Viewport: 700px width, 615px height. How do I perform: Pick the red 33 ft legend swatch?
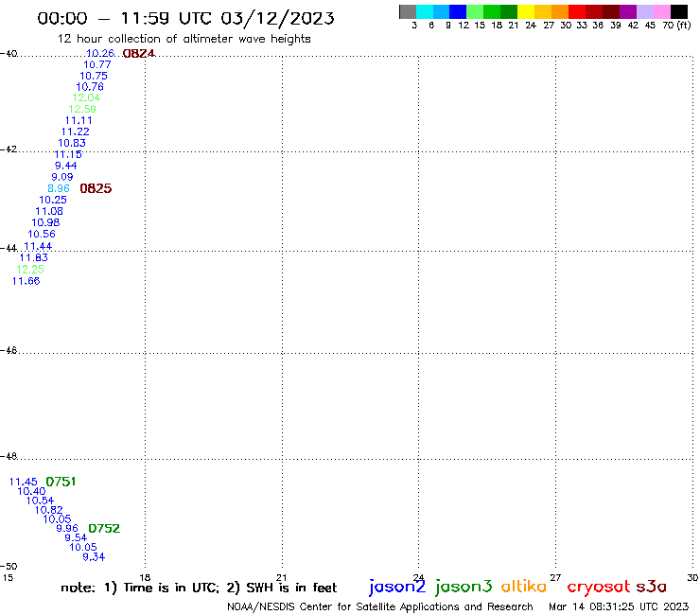(x=577, y=11)
